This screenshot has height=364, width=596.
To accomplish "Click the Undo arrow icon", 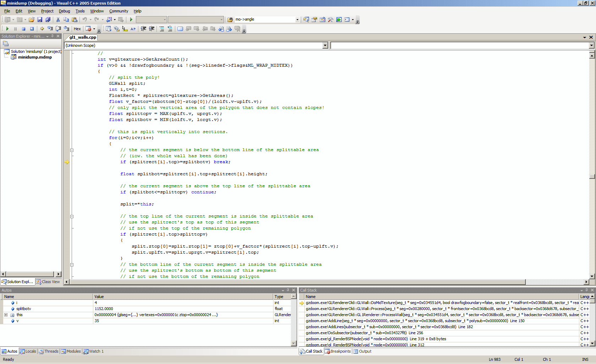I will [85, 20].
